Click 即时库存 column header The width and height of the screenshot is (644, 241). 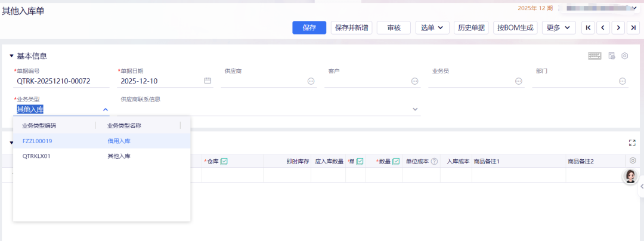[298, 161]
